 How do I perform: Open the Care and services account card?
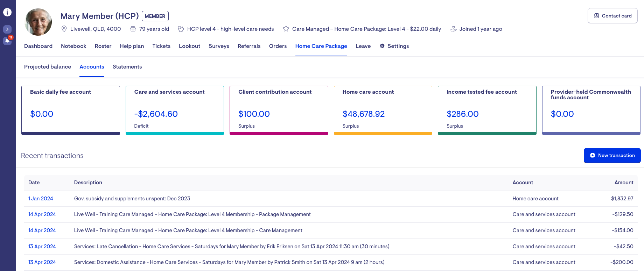(x=175, y=110)
